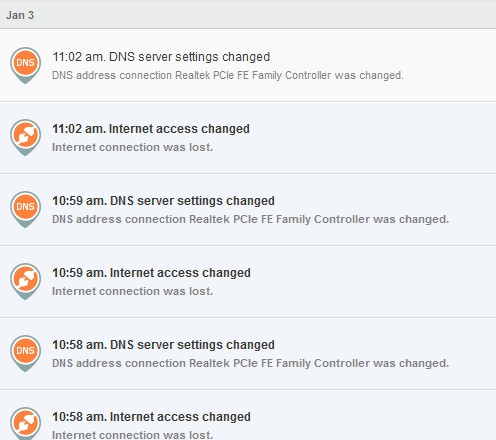Open the 10:58 am DNS server settings changed heading

(x=163, y=345)
